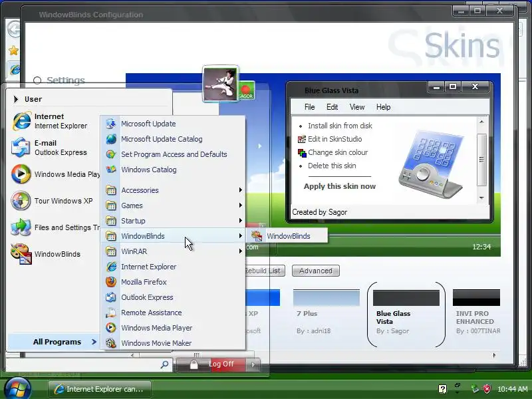
Task: Expand the WinRAR submenu arrow
Action: tap(240, 251)
